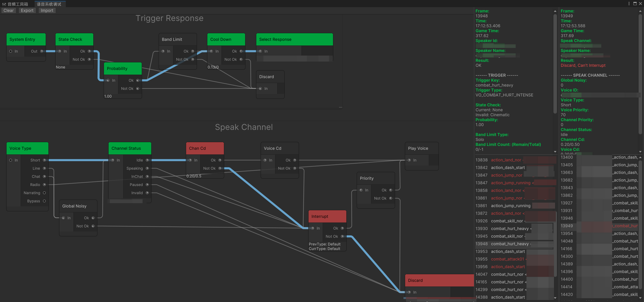644x302 pixels.
Task: Switch to the 音频工具箱 tab
Action: click(x=15, y=4)
